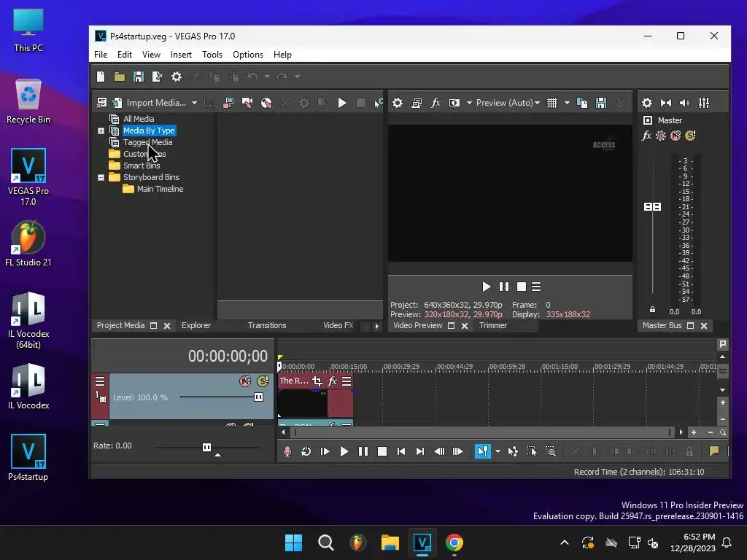
Task: Open track 1 hamburger menu
Action: click(99, 381)
